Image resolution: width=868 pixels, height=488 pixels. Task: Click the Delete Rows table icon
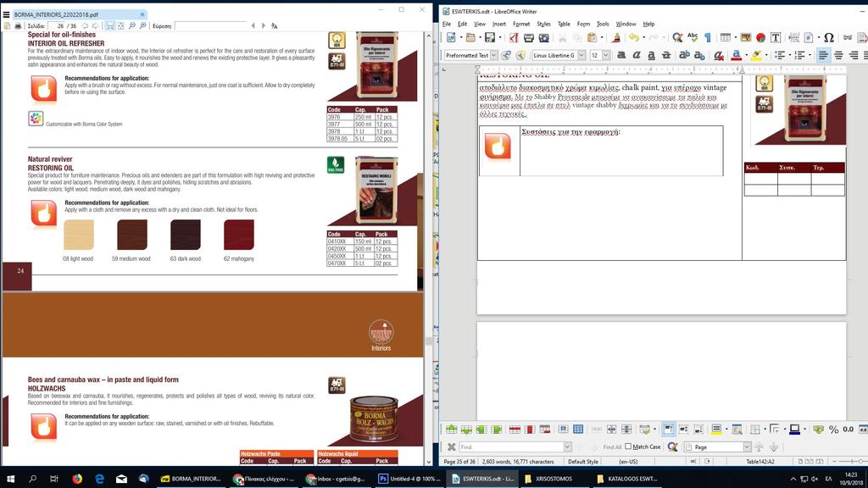515,430
